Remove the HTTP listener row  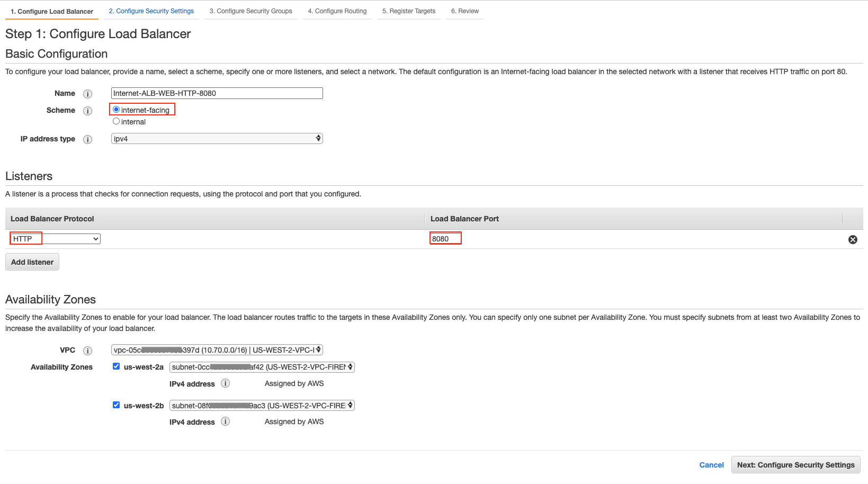(x=853, y=239)
